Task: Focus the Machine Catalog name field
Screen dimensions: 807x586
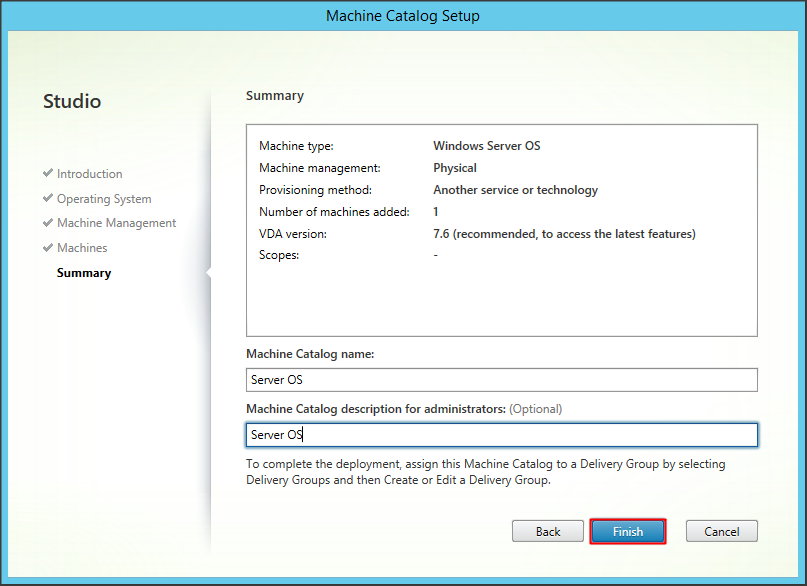Action: [x=501, y=380]
